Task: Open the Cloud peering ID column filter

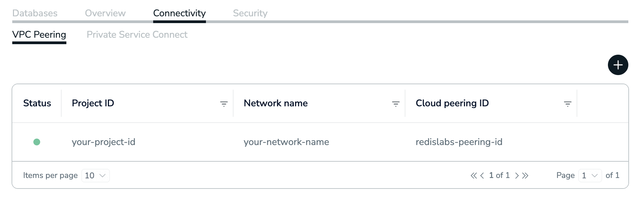Action: point(567,104)
